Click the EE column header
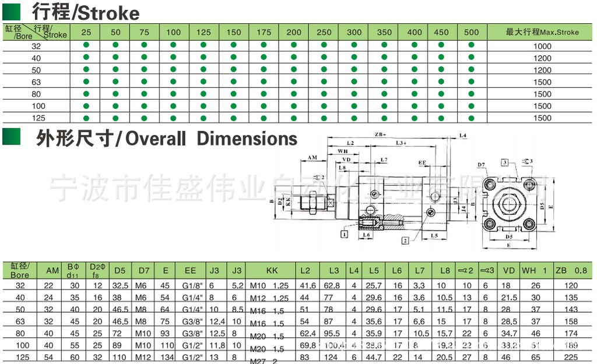This screenshot has width=597, height=364. (x=190, y=270)
